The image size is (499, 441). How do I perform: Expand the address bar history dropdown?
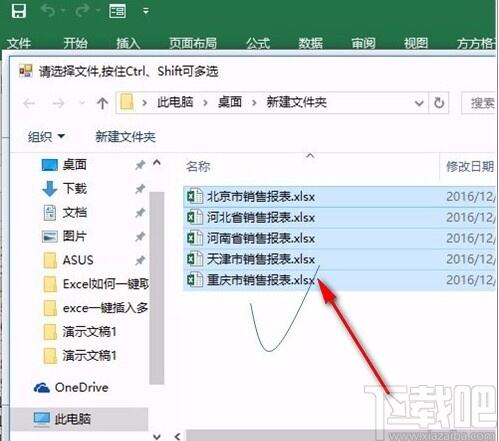[x=419, y=103]
